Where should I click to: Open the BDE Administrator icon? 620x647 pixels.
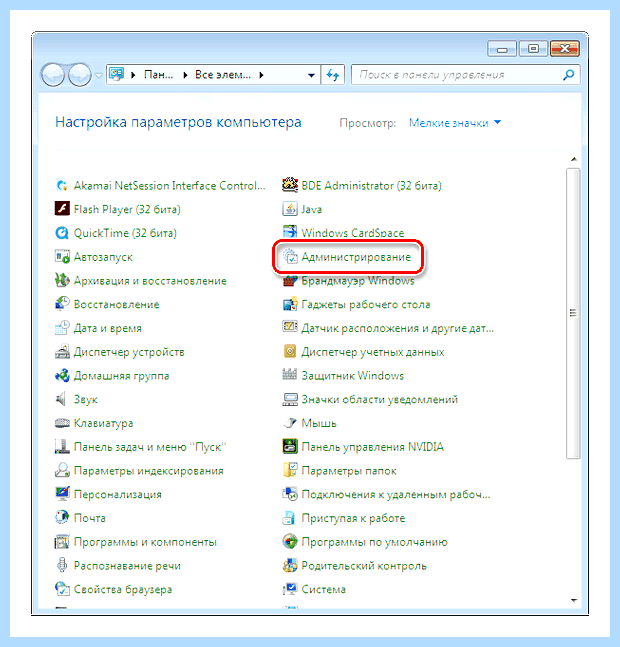tap(290, 185)
